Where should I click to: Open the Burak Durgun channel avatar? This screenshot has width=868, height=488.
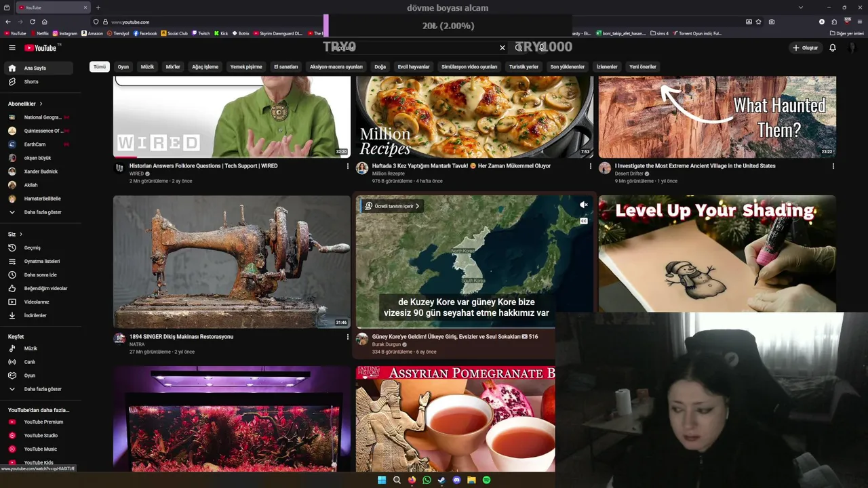tap(362, 339)
